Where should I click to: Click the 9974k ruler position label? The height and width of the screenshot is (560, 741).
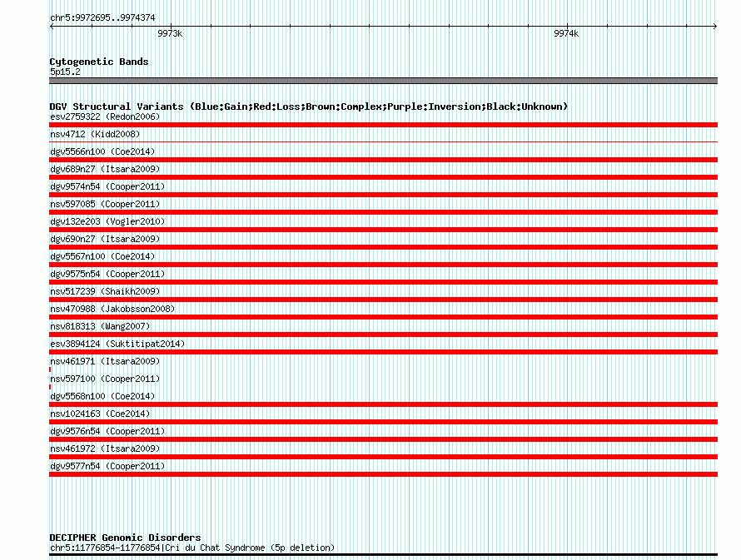point(566,33)
